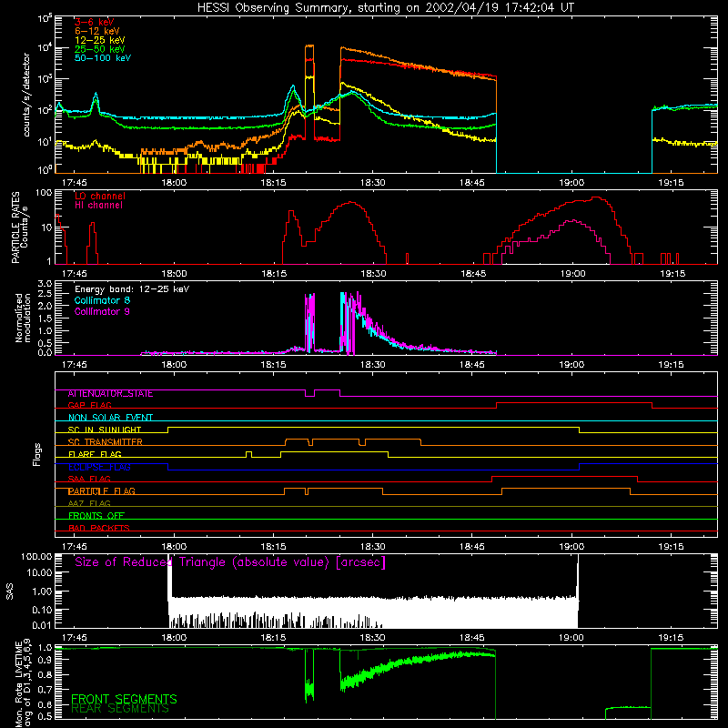Click the yellow 12-25 keV legend entry
The height and width of the screenshot is (728, 728).
[100, 40]
